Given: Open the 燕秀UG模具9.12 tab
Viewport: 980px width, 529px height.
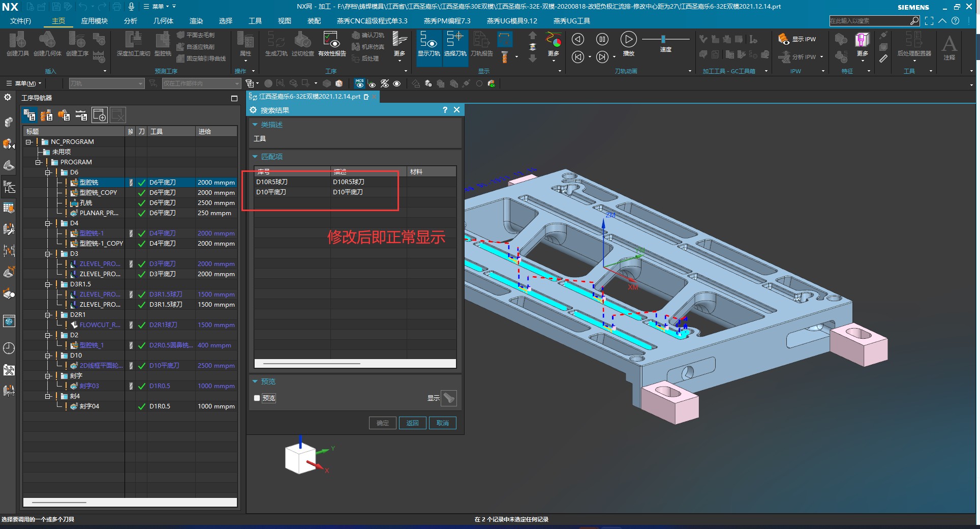Looking at the screenshot, I should (512, 21).
